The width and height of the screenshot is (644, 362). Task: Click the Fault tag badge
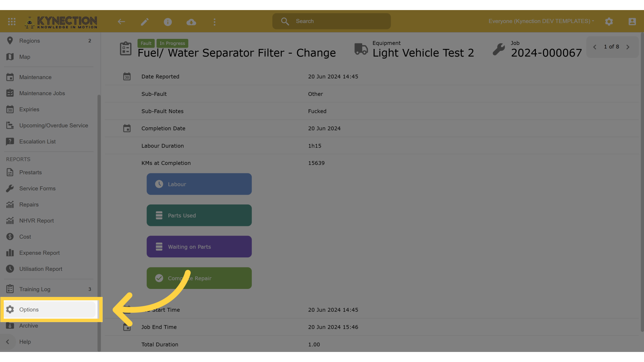pos(146,43)
